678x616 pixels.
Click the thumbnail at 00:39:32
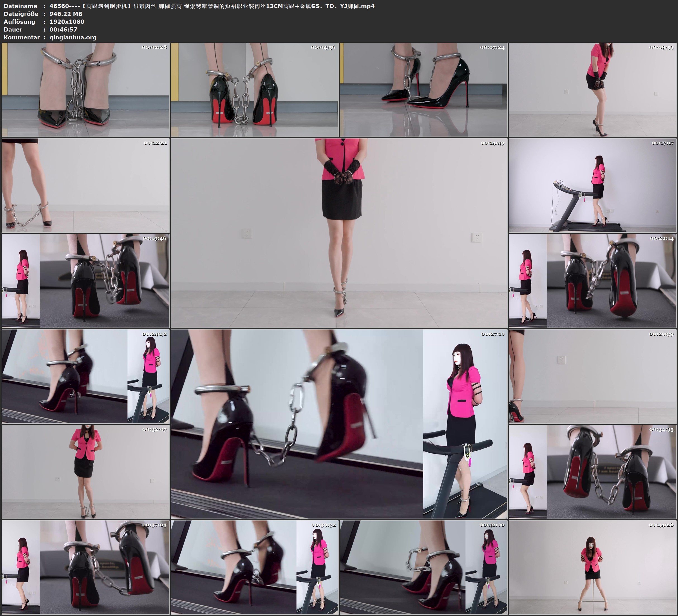(254, 567)
